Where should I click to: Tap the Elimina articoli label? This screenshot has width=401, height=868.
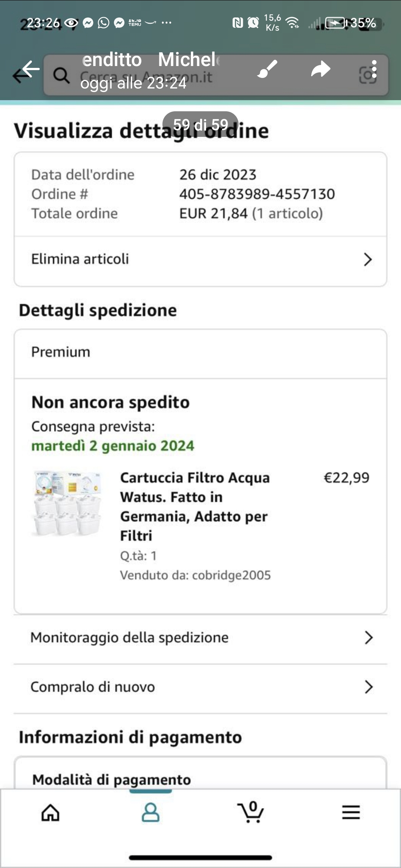click(80, 259)
